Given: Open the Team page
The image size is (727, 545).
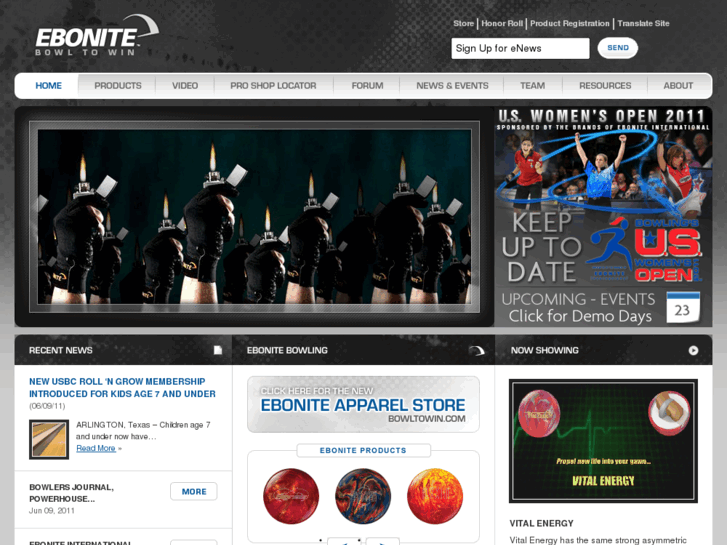Looking at the screenshot, I should point(532,86).
